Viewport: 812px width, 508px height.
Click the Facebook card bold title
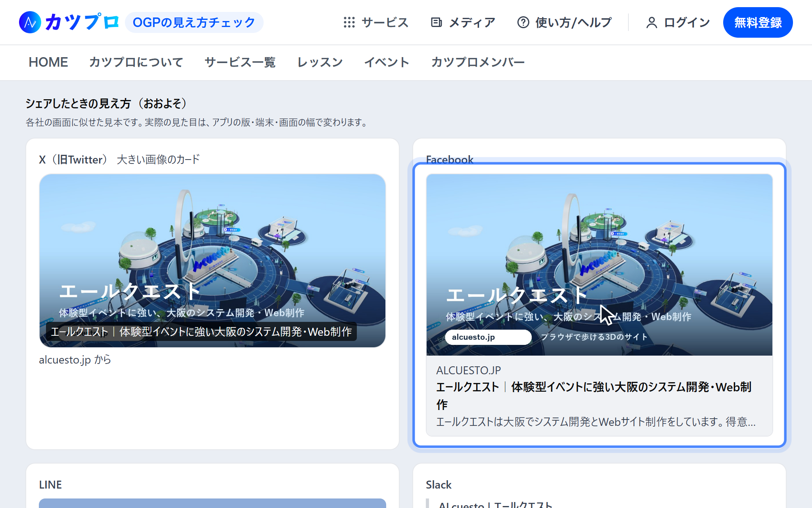click(x=594, y=396)
